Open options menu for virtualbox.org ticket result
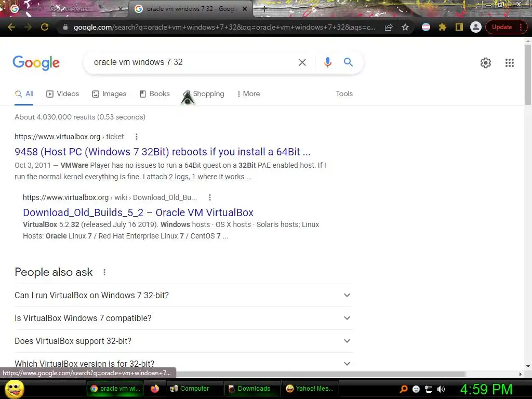 click(137, 137)
